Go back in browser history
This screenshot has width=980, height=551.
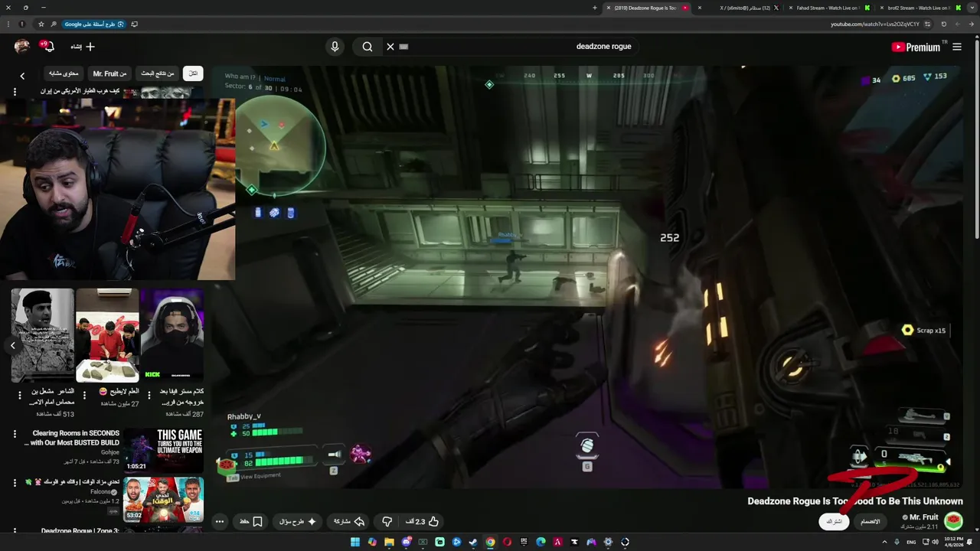point(972,24)
